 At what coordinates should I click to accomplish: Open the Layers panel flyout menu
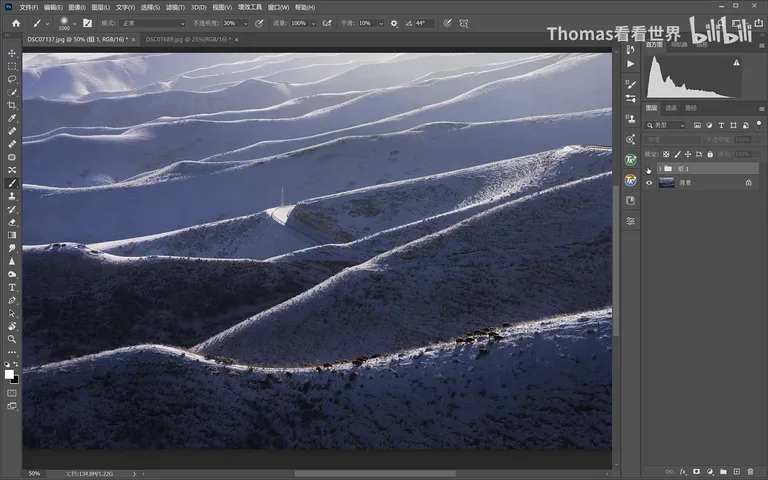[761, 108]
